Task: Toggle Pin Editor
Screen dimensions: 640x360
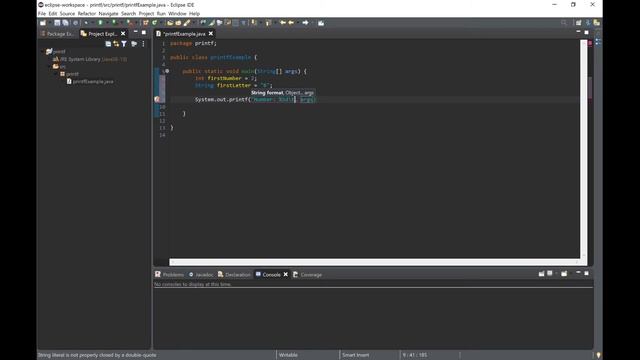Action: click(x=321, y=23)
